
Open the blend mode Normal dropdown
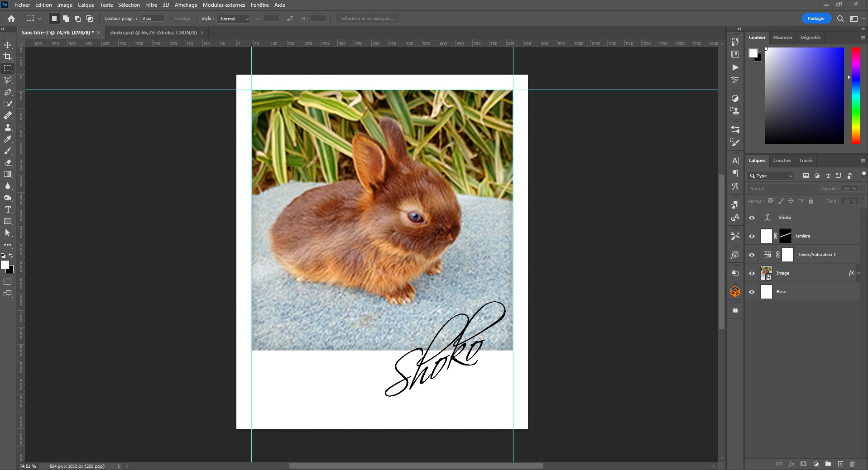pyautogui.click(x=782, y=188)
